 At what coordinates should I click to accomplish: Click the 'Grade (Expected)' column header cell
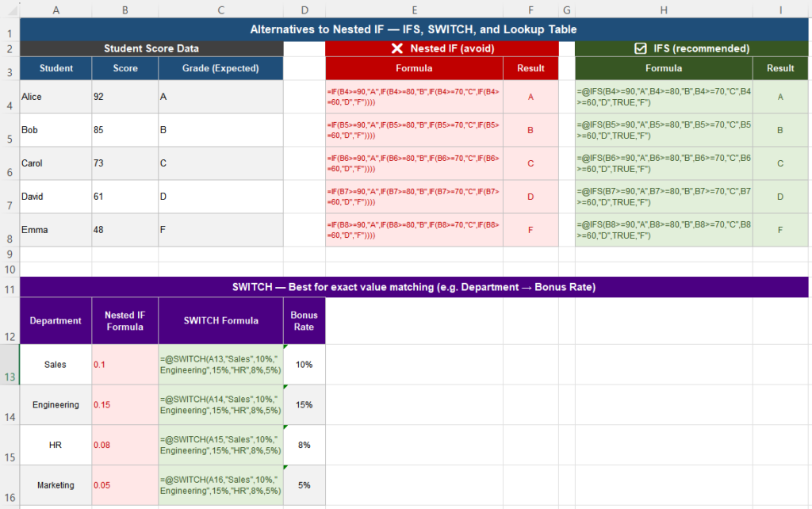(x=220, y=68)
